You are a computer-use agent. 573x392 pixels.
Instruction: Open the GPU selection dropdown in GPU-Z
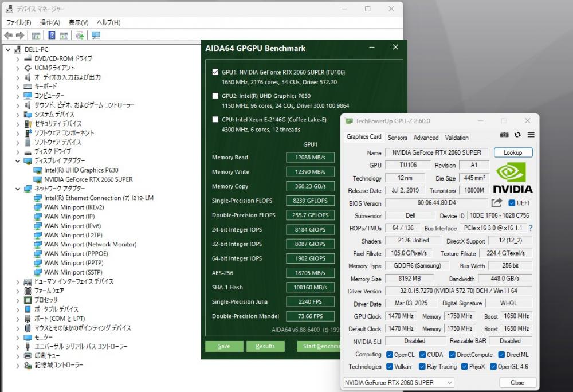[398, 382]
